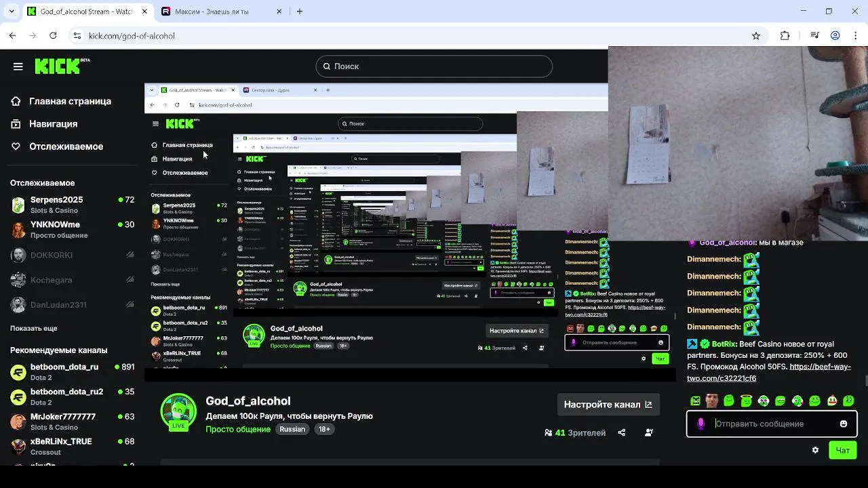Bookmark this page with star icon
This screenshot has height=488, width=868.
pos(756,36)
